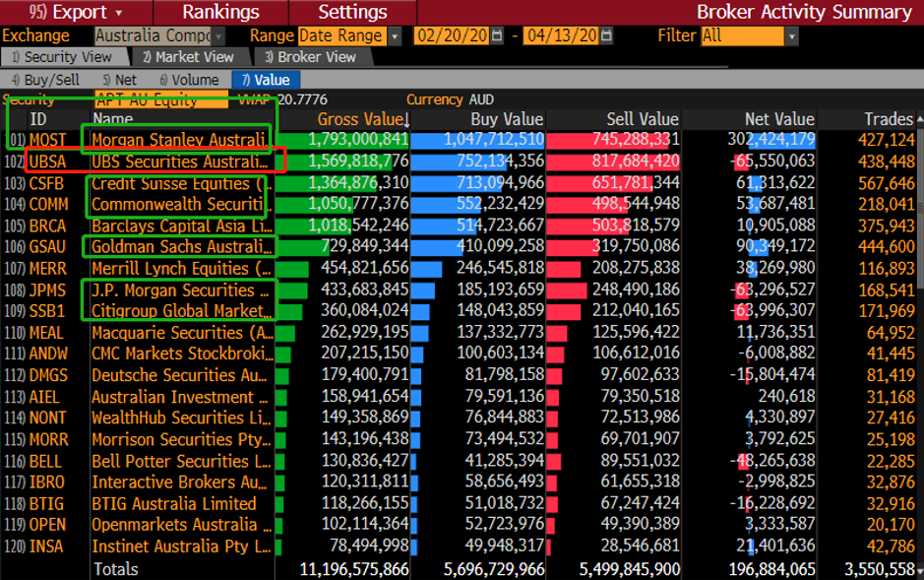Click broker ID IBRO in row 117

click(x=47, y=483)
